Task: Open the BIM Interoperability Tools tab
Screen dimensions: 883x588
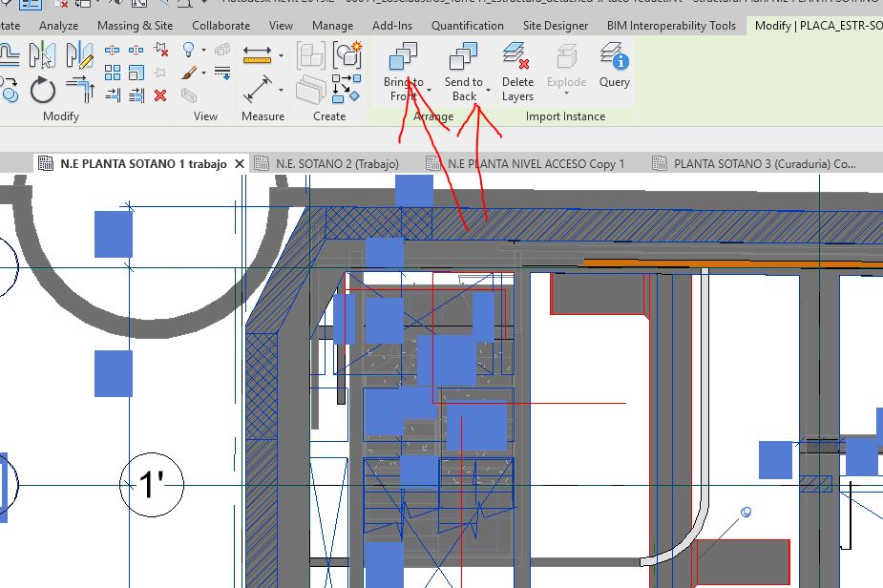Action: tap(671, 26)
